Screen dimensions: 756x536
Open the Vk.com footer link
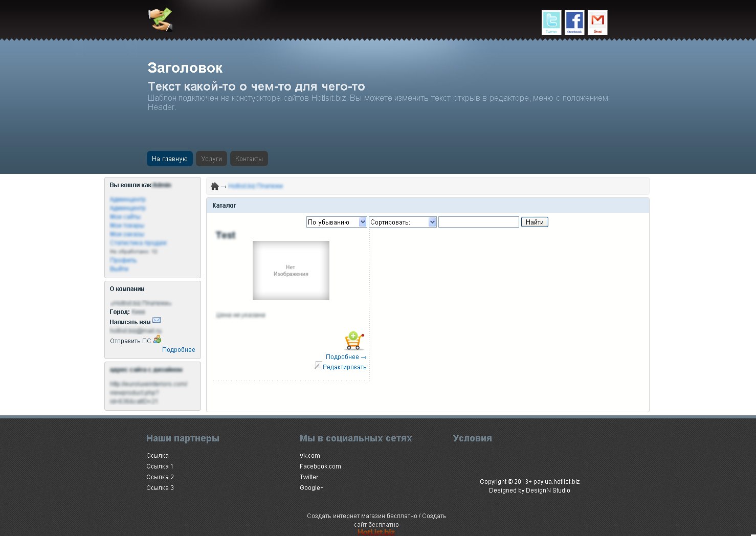310,456
